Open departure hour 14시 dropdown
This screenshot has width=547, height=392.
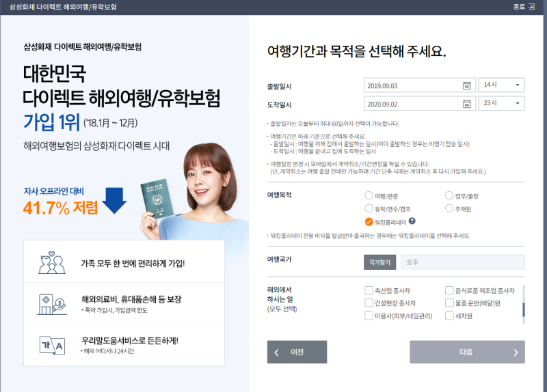click(x=501, y=85)
